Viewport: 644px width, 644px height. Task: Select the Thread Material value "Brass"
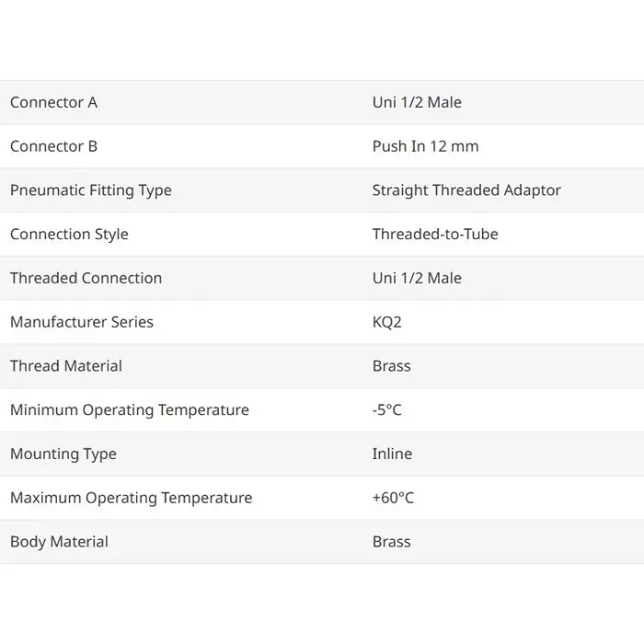391,366
